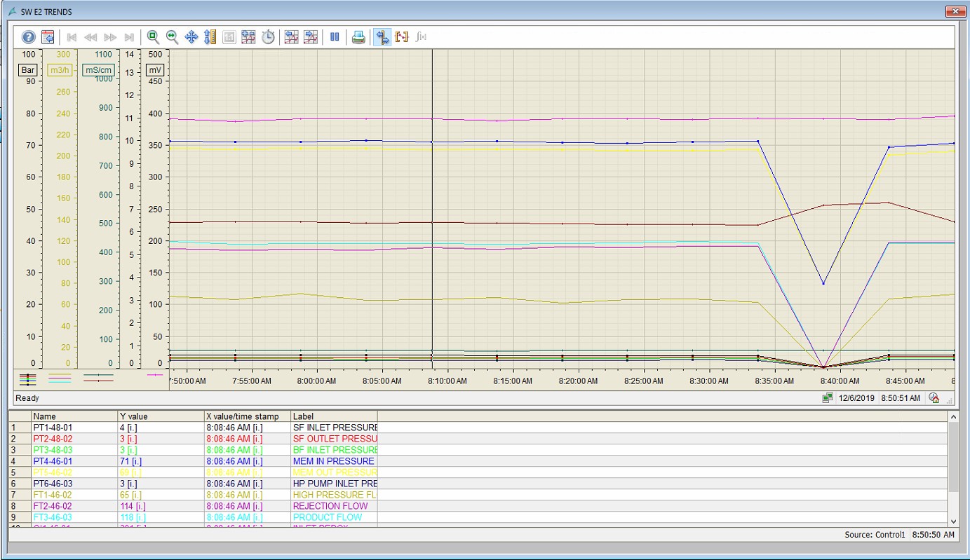This screenshot has width=970, height=560.
Task: Click the printer icon in toolbar
Action: [x=358, y=37]
